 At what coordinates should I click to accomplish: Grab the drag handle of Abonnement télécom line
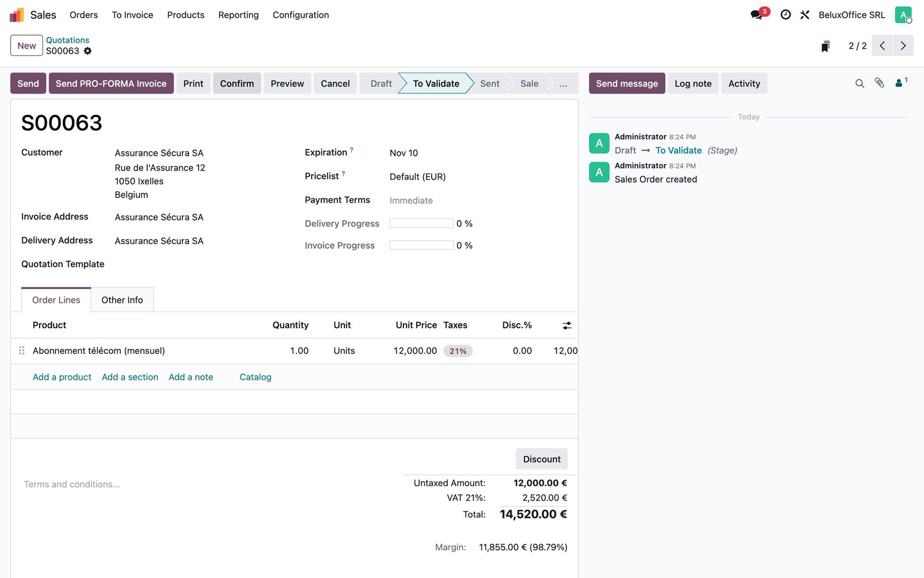22,351
